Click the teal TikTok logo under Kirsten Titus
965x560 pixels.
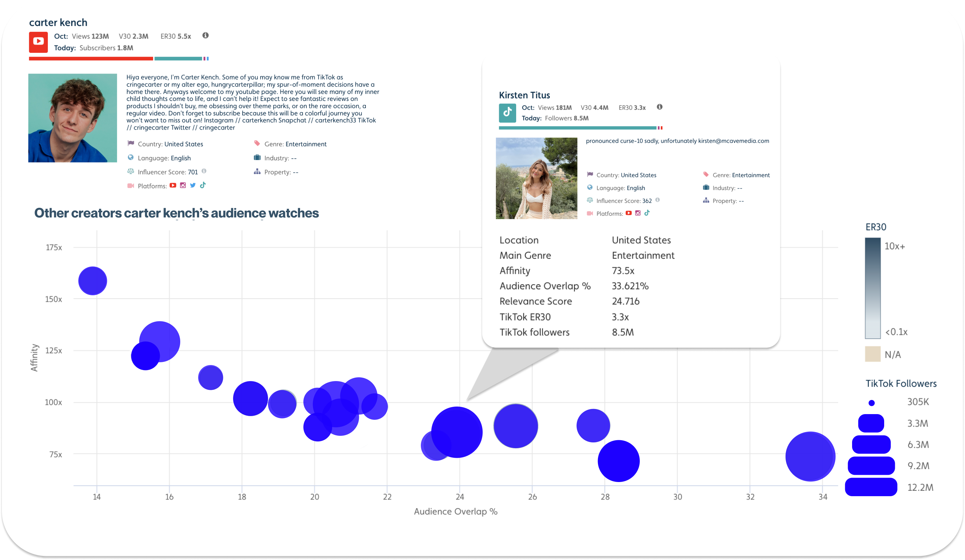click(507, 113)
